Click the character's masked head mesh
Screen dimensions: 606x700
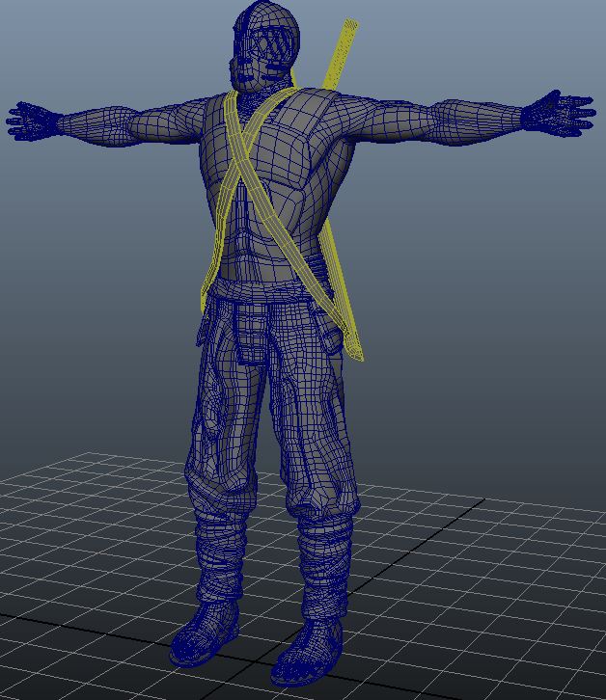(265, 46)
